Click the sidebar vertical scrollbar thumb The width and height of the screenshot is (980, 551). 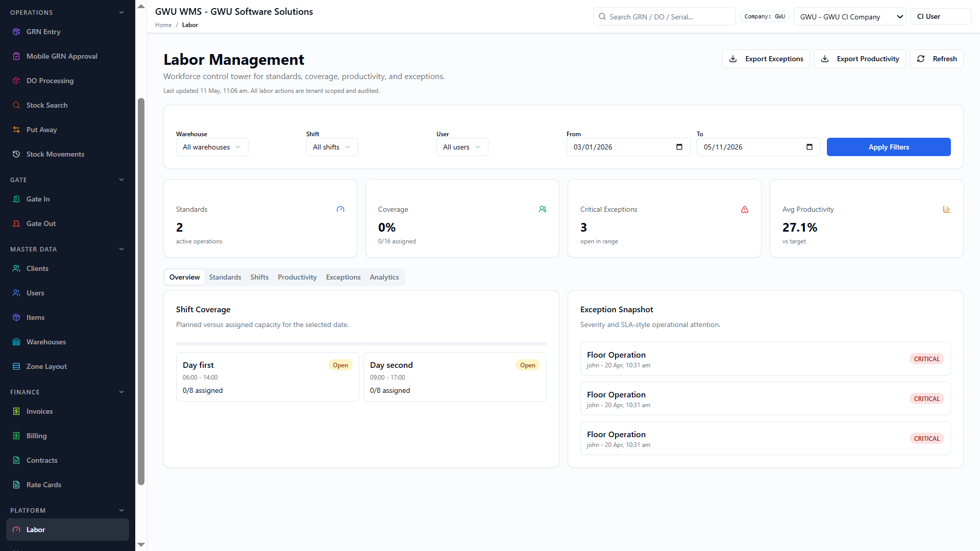click(141, 291)
